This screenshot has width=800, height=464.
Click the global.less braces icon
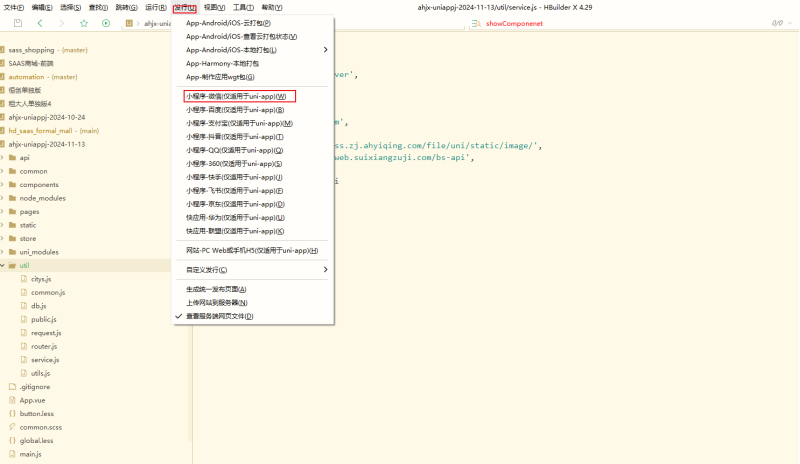[x=13, y=441]
